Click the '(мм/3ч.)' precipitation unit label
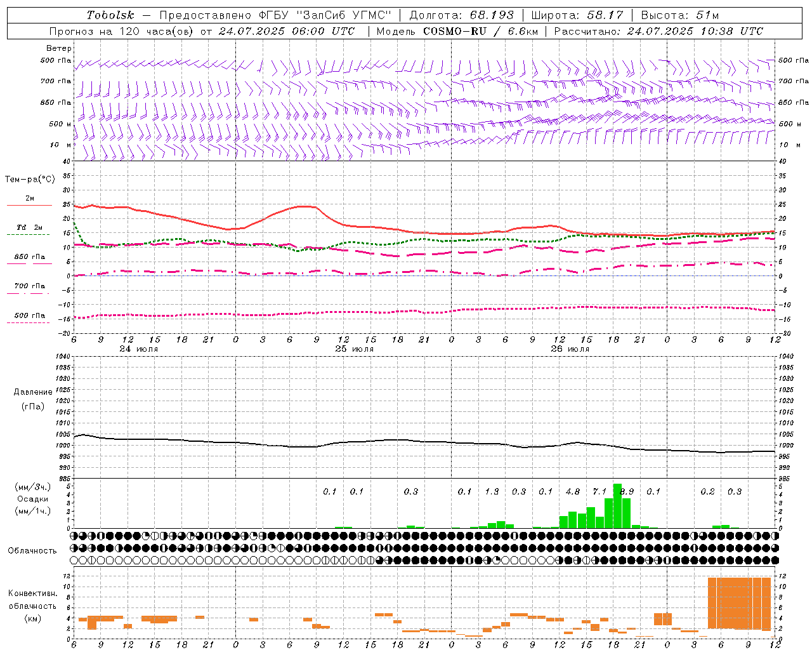This screenshot has height=650, width=812. [33, 487]
